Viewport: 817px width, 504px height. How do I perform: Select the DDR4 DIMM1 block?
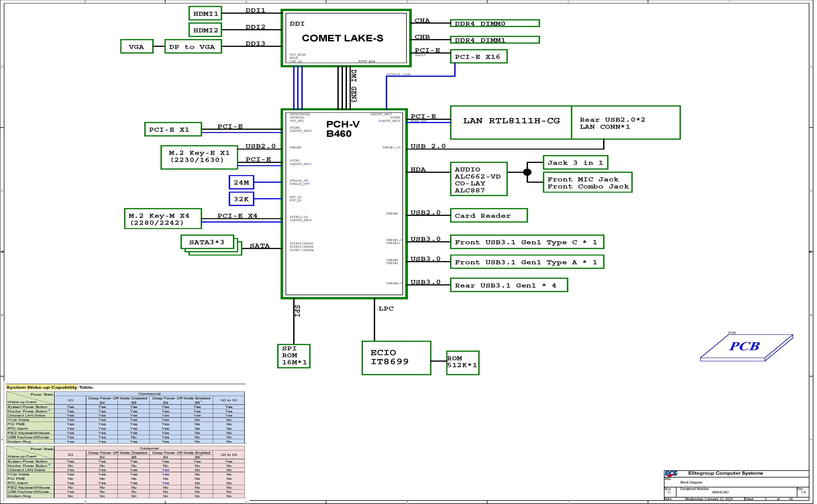tap(495, 40)
